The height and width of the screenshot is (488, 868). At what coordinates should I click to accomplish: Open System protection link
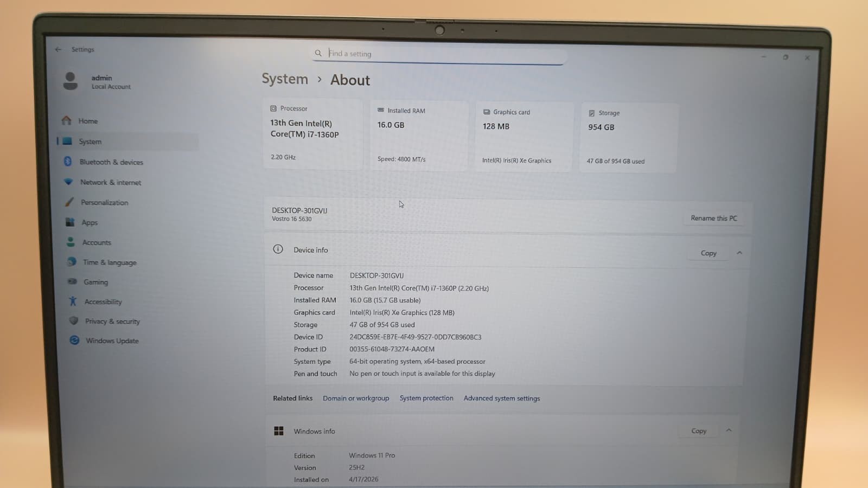426,398
